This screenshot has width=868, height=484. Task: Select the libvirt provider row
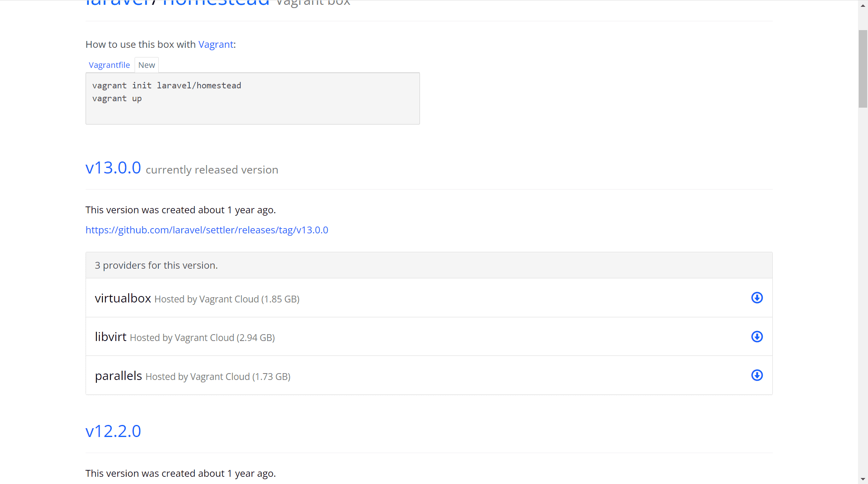click(x=429, y=337)
